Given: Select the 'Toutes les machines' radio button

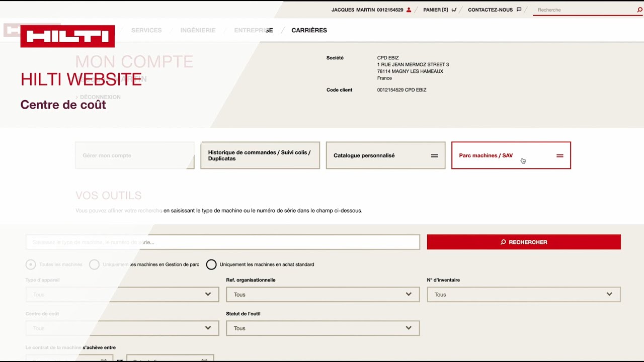Looking at the screenshot, I should pyautogui.click(x=31, y=264).
